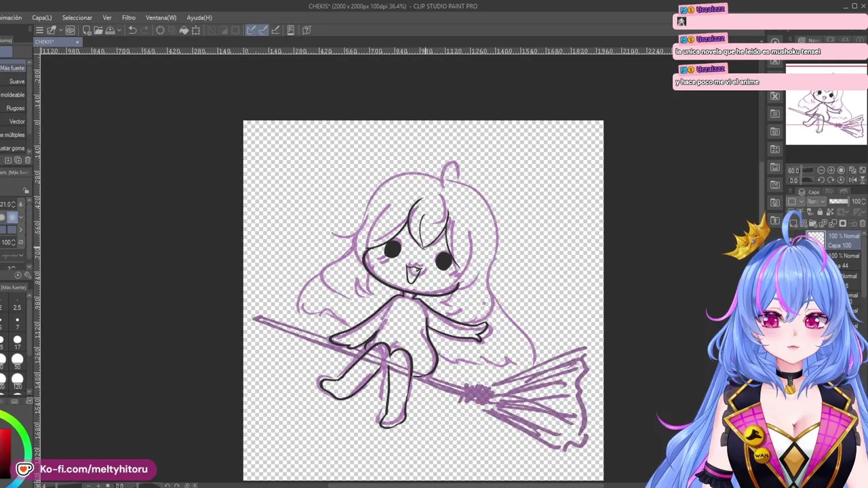The image size is (868, 488).
Task: Close the CHEKIS* tab
Action: click(77, 42)
